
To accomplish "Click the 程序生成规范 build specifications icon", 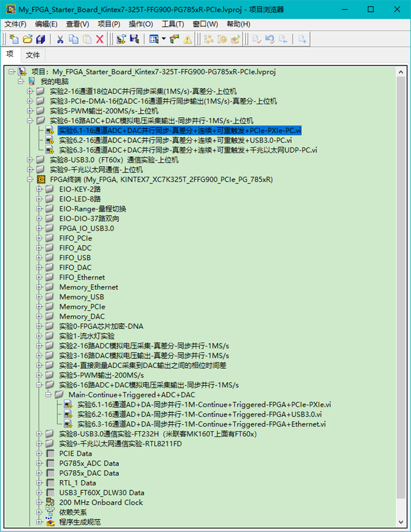I will [50, 522].
